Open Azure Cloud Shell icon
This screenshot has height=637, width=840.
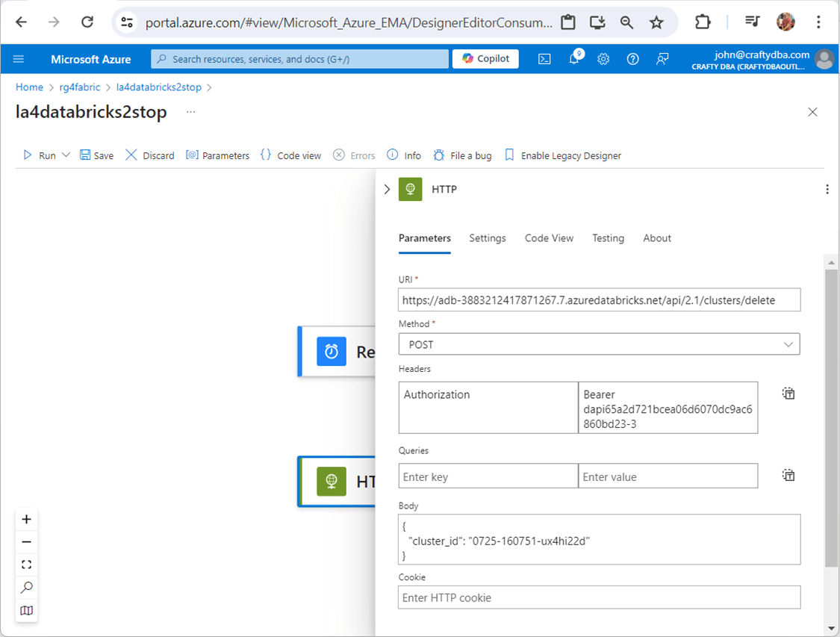544,59
